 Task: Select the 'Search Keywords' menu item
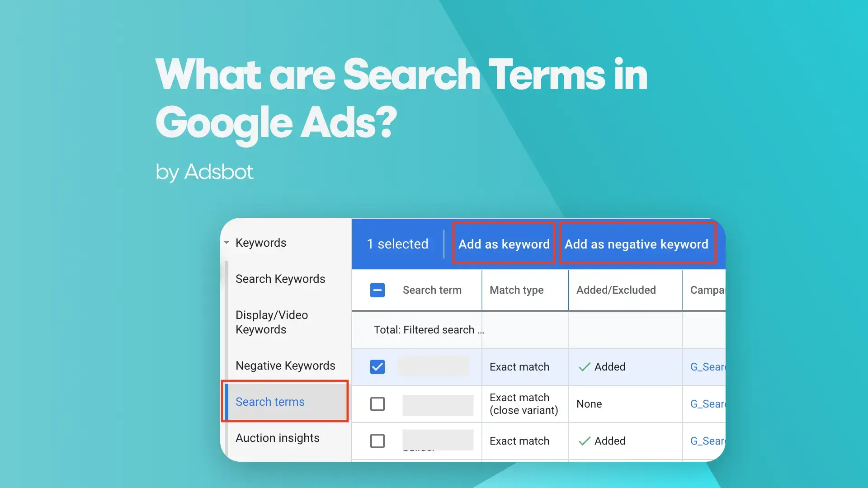[280, 278]
